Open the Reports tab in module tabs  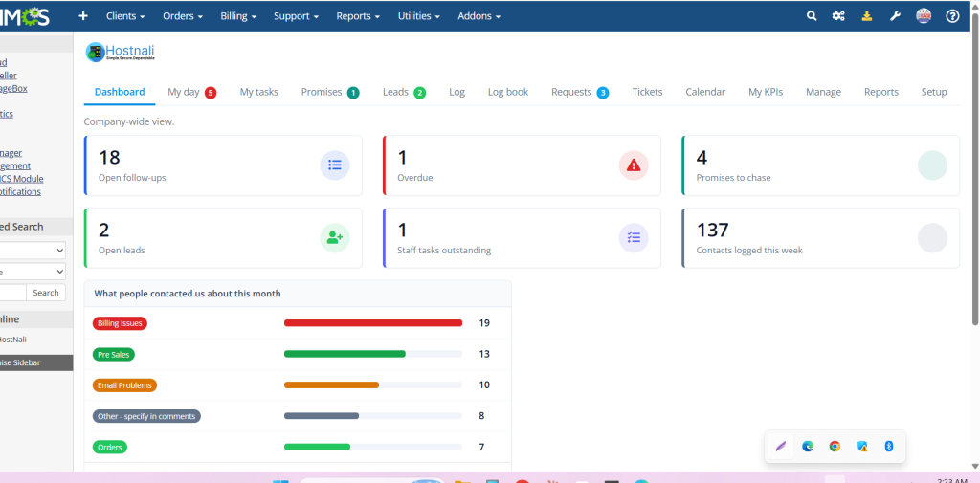click(881, 92)
